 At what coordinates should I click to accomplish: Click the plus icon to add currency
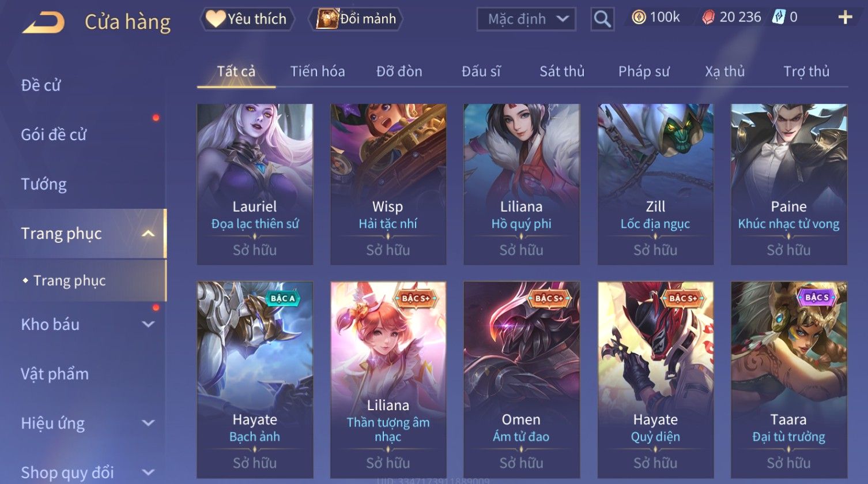[845, 17]
